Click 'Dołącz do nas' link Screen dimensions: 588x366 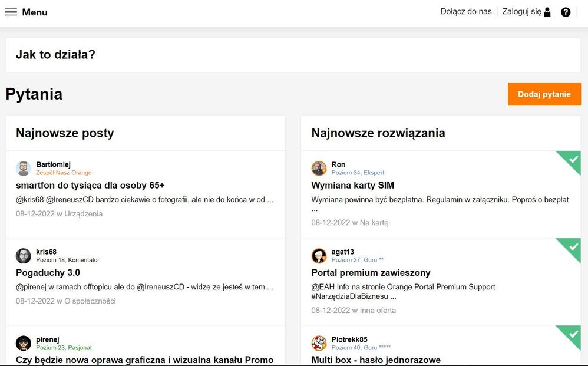pyautogui.click(x=466, y=12)
